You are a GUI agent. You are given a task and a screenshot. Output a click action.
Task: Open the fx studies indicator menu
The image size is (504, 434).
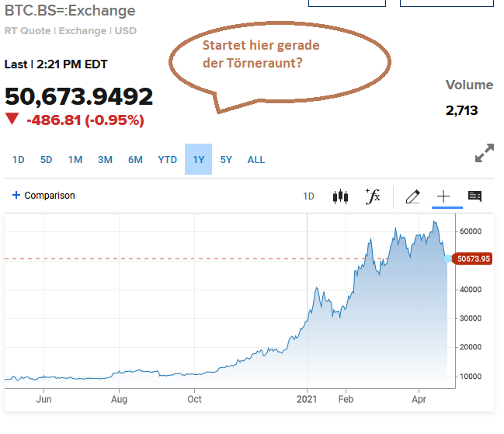tap(373, 196)
